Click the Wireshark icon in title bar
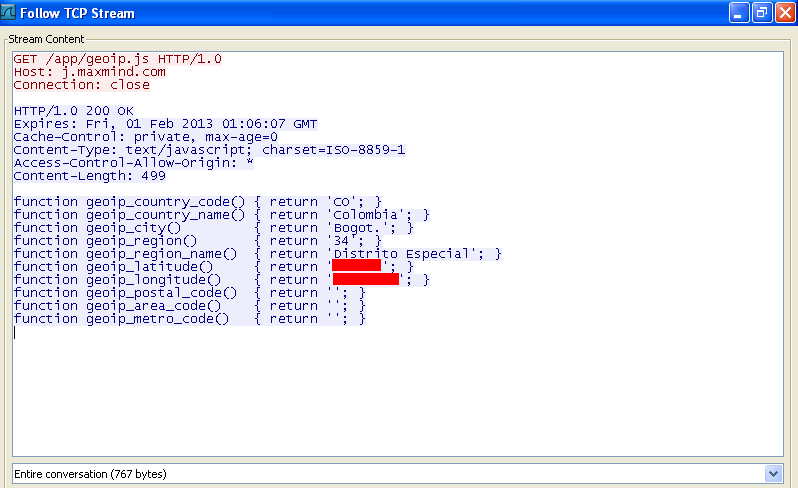Image resolution: width=798 pixels, height=488 pixels. coord(10,14)
